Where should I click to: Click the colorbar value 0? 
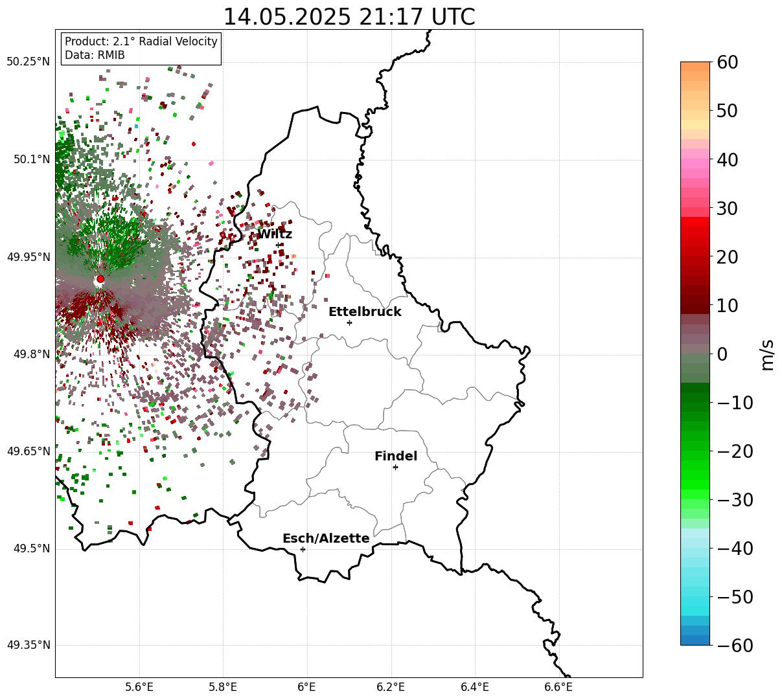(x=722, y=354)
